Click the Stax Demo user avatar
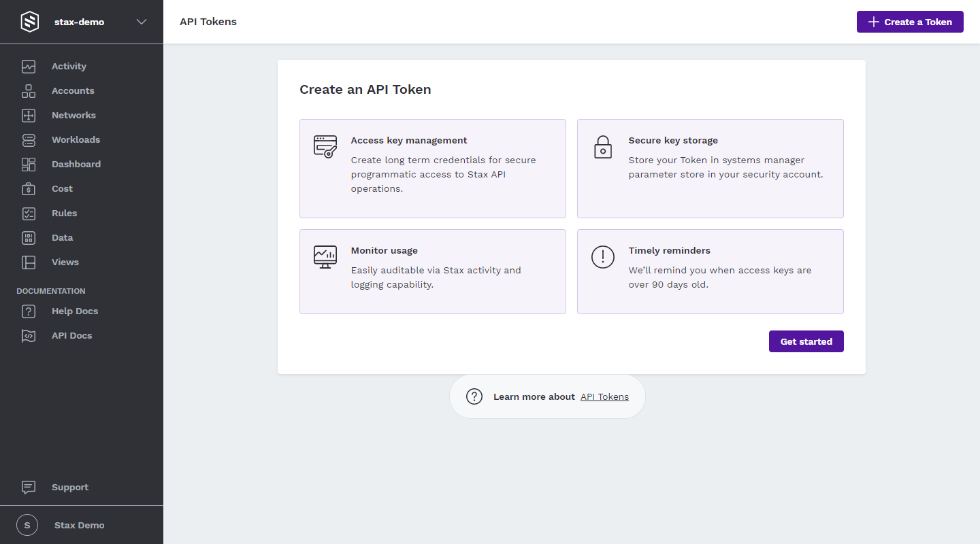The image size is (980, 544). (x=27, y=525)
